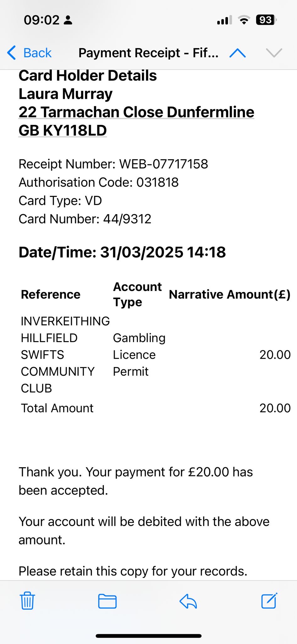Open the move-to-folder icon
Image resolution: width=297 pixels, height=644 pixels.
coord(107,601)
